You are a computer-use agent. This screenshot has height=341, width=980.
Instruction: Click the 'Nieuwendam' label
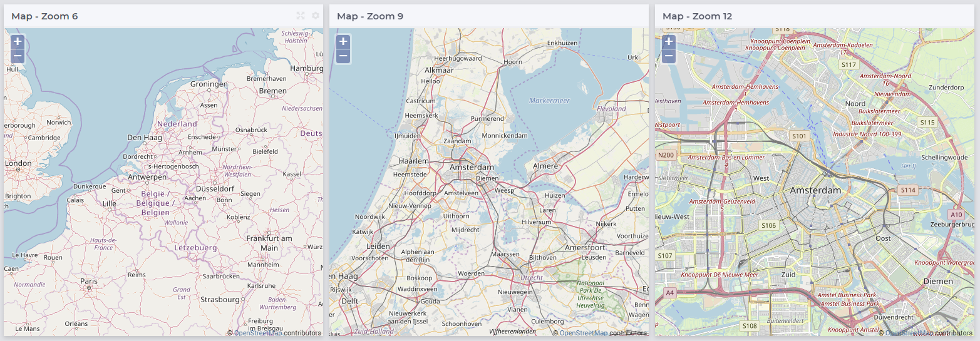tap(892, 94)
